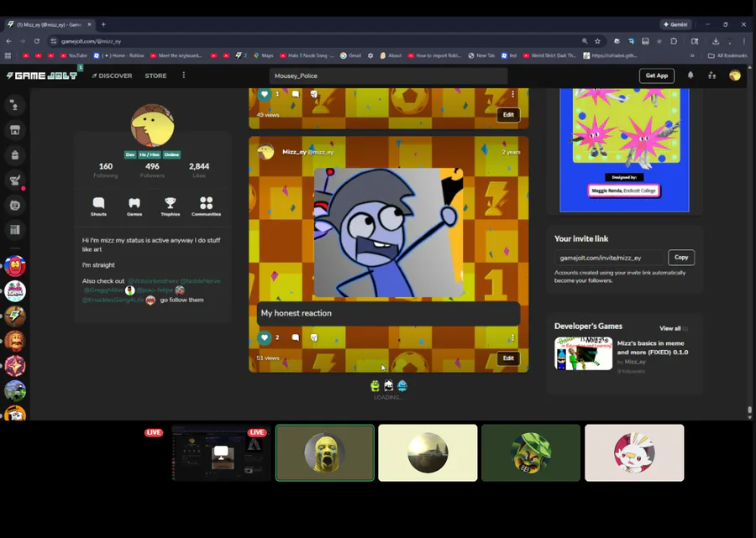756x538 pixels.
Task: Reload the browser page
Action: point(37,41)
